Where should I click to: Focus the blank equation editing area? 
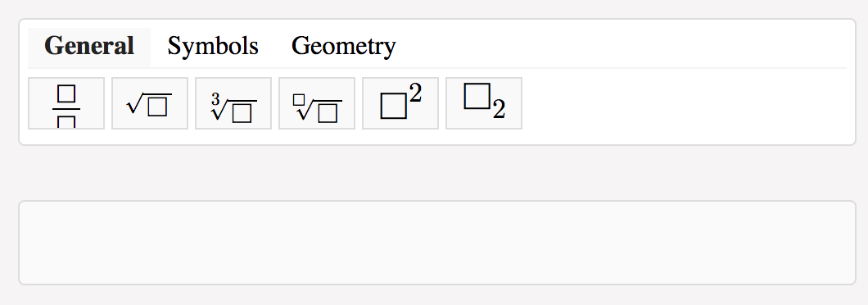tap(437, 243)
